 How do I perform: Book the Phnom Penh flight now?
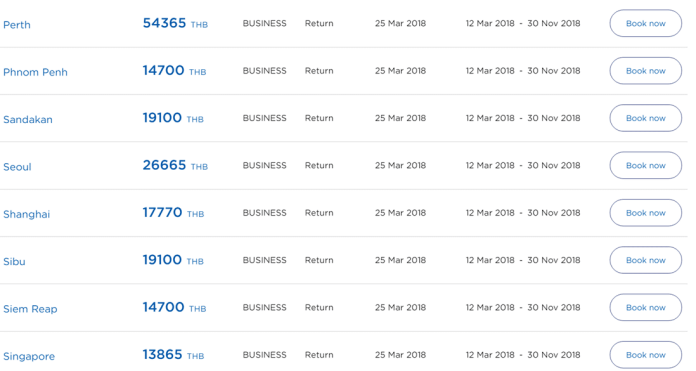tap(645, 71)
